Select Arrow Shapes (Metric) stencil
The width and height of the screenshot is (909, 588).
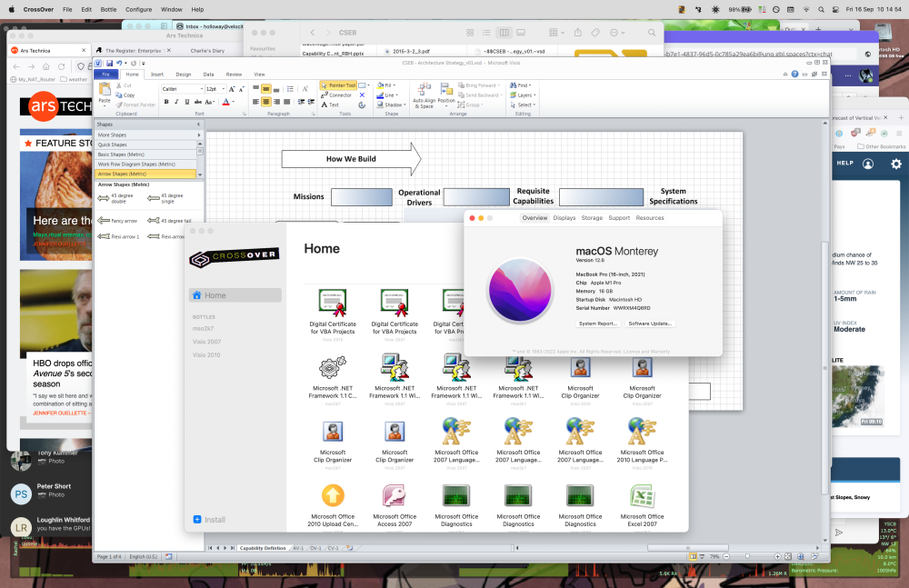pyautogui.click(x=145, y=174)
